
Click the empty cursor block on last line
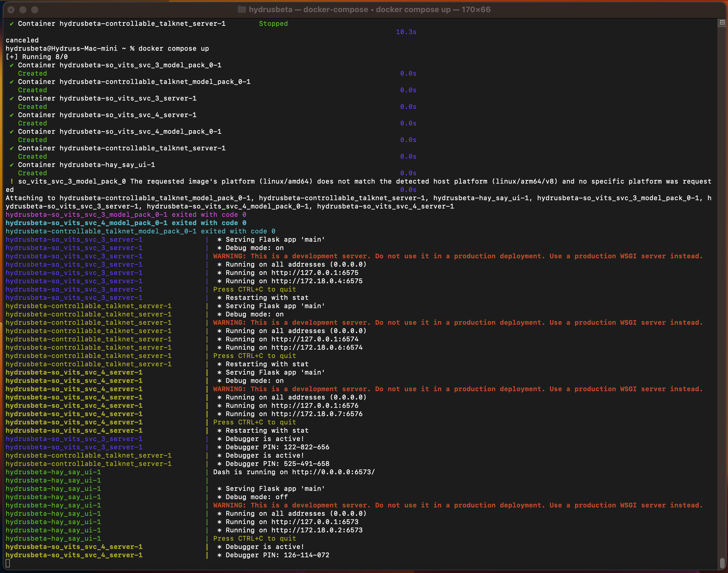pos(8,563)
